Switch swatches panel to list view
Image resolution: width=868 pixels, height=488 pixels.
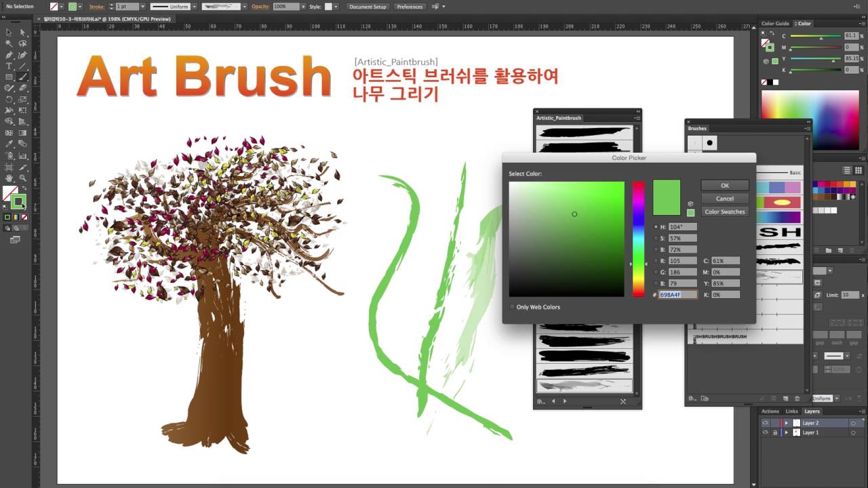click(x=847, y=170)
